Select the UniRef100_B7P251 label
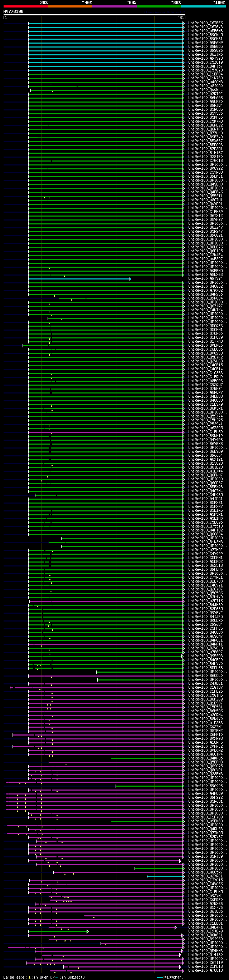The width and height of the screenshot is (229, 980). point(205,149)
